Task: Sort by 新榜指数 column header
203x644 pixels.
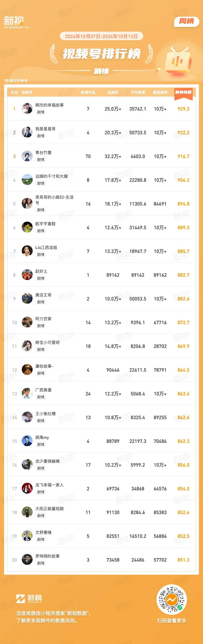Action: pyautogui.click(x=184, y=92)
